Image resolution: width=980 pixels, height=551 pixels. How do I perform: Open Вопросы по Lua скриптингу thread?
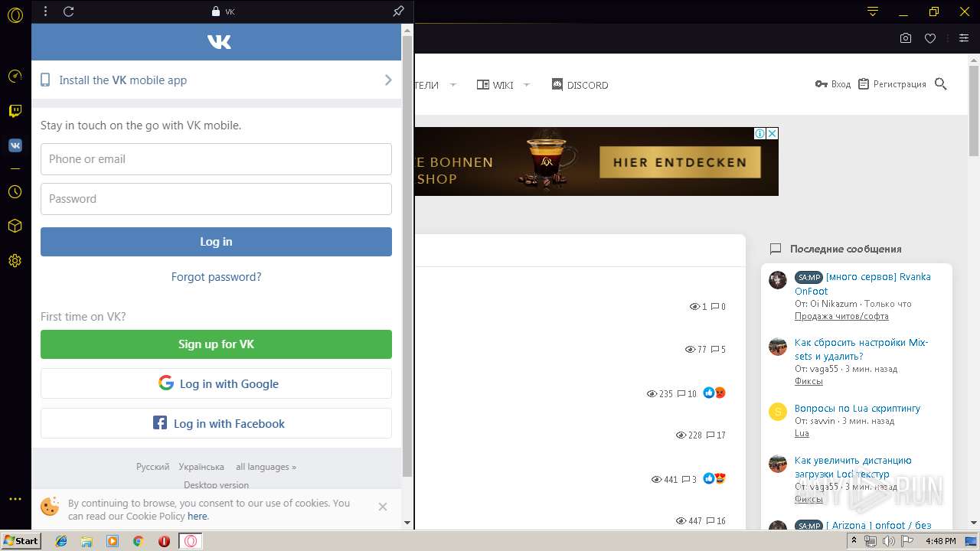point(857,408)
